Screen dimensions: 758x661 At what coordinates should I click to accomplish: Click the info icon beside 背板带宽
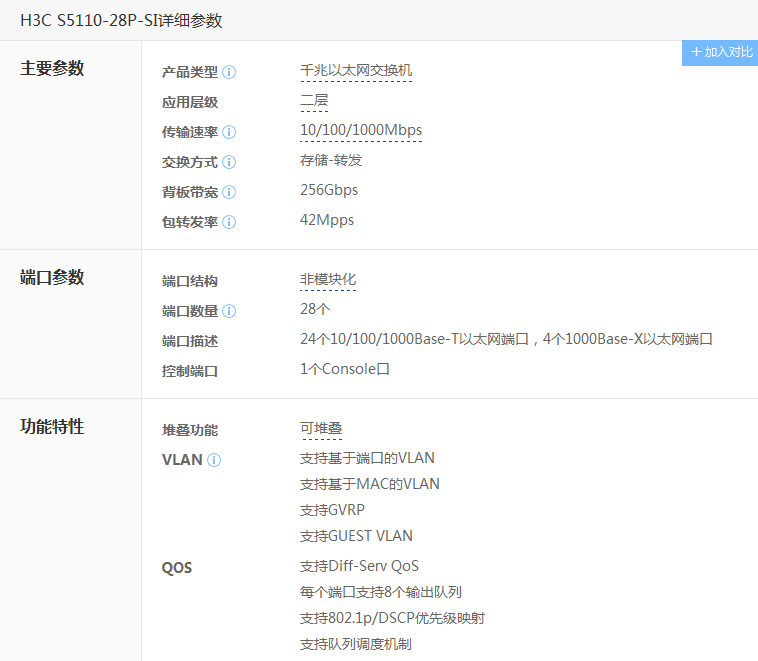coord(229,192)
